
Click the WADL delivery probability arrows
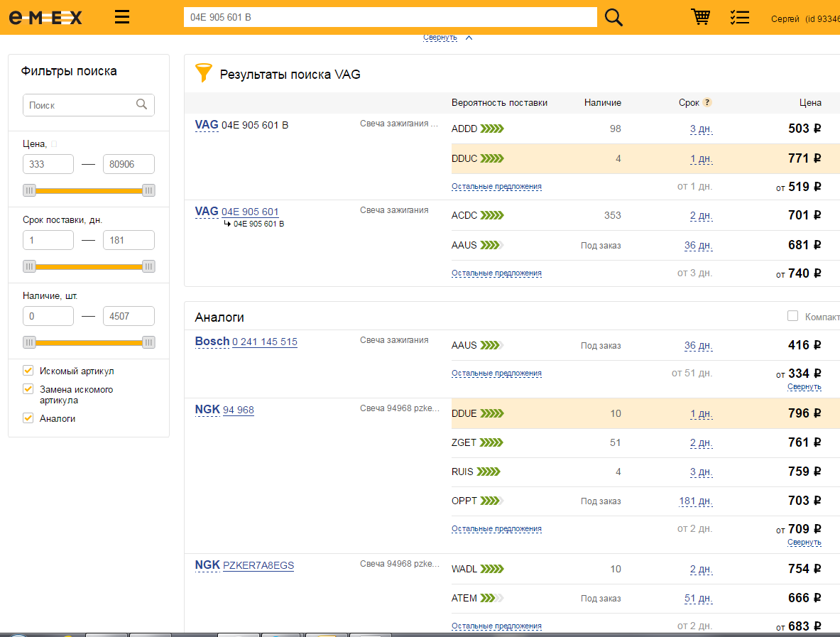(492, 569)
